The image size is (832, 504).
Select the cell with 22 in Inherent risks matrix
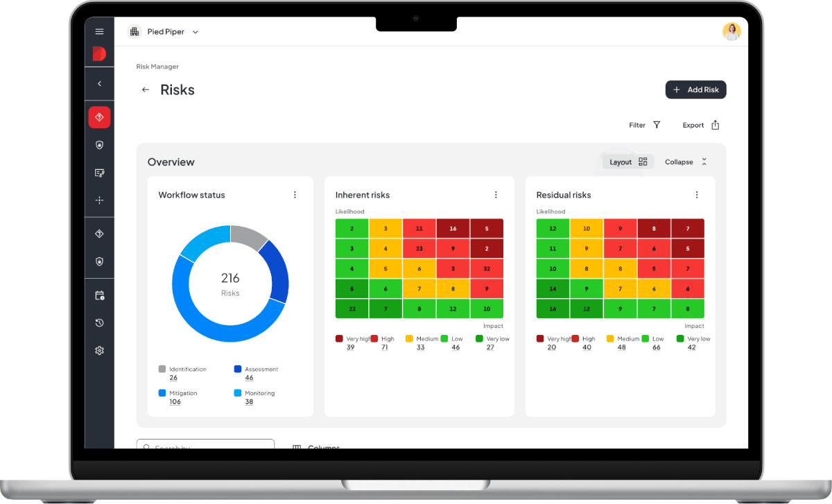pos(352,309)
